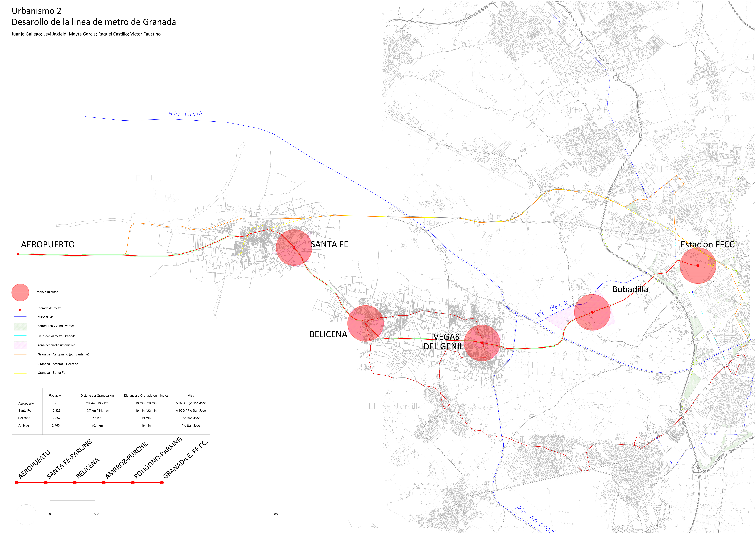The width and height of the screenshot is (756, 534).
Task: Click the red airport stop dot on the map
Action: [18, 254]
